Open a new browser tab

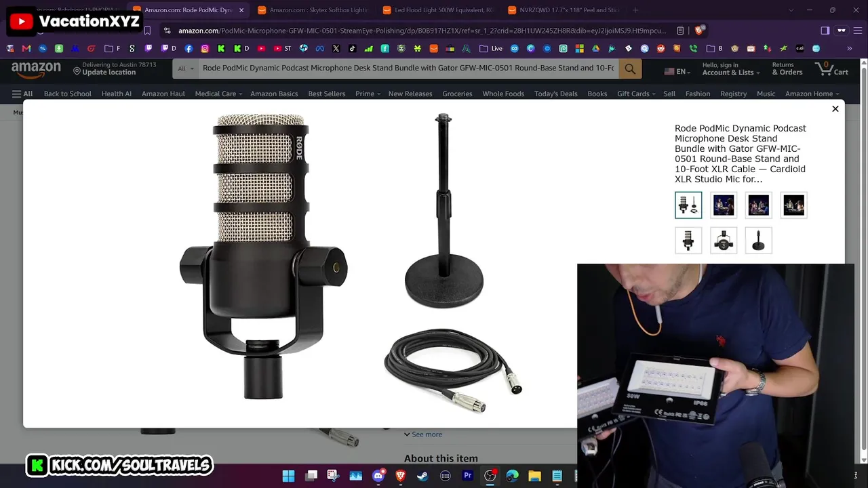pyautogui.click(x=635, y=10)
